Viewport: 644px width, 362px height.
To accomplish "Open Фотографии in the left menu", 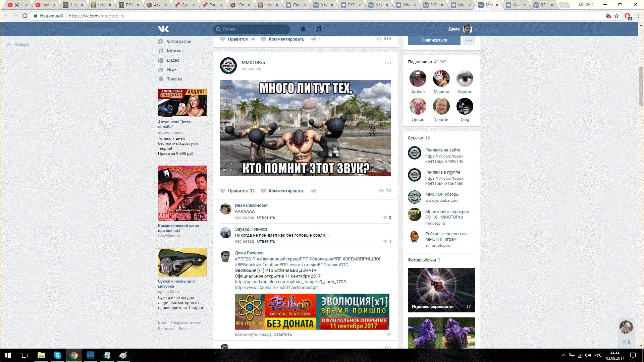I will click(x=179, y=41).
